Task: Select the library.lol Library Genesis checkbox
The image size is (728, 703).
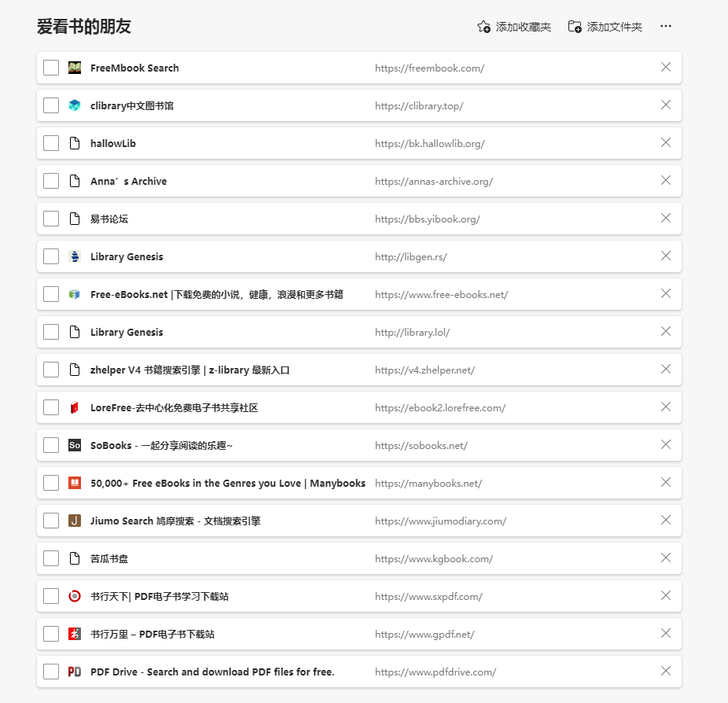Action: [51, 332]
